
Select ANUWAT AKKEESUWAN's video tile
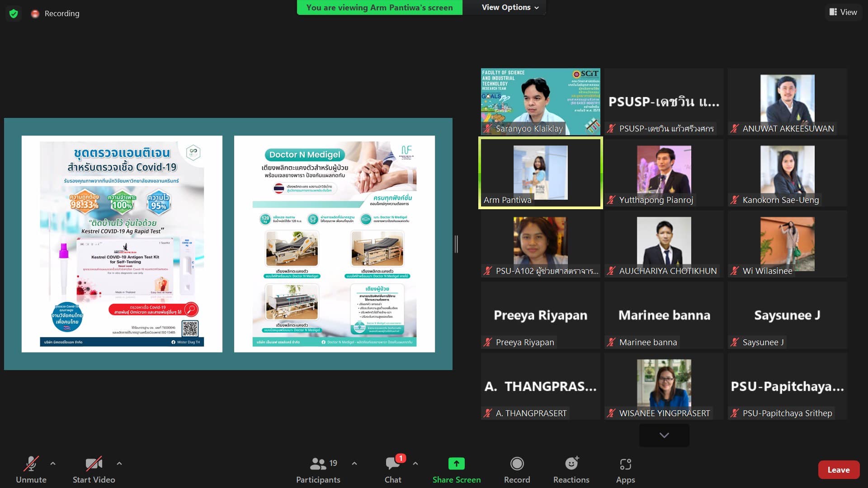[787, 102]
